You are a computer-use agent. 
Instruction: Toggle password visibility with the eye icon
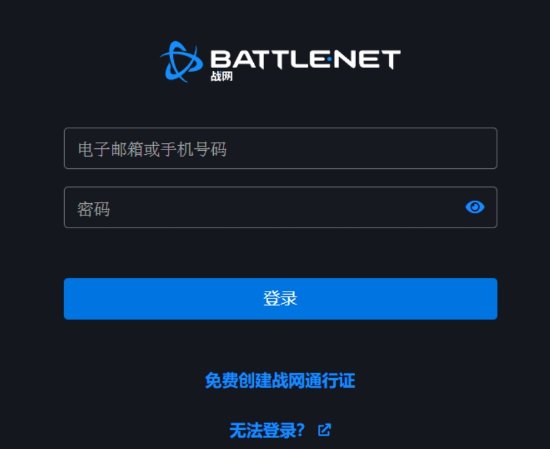click(475, 207)
